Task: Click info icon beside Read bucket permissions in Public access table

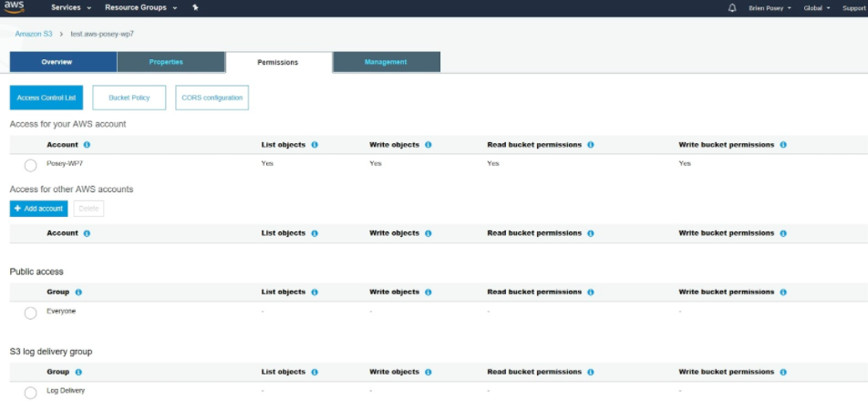Action: tap(590, 292)
